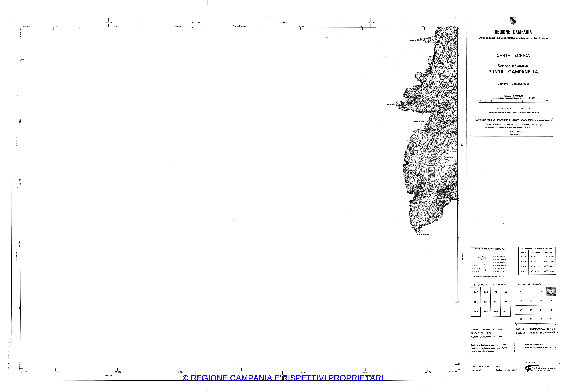This screenshot has height=392, width=566.
Task: Click the 'DIREZIONE LAVORI : Ilario' line
Action: [485, 366]
